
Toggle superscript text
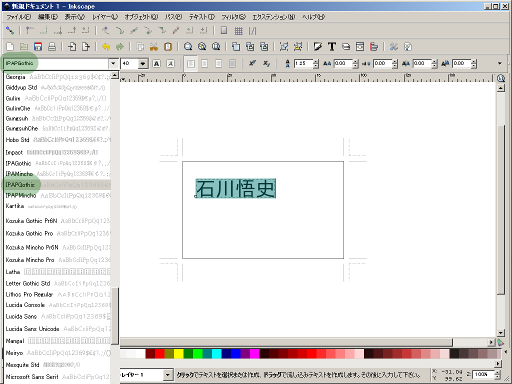[252, 63]
